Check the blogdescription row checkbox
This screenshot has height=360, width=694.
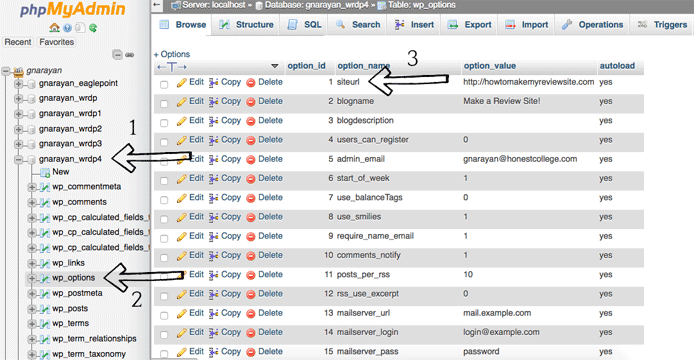pyautogui.click(x=164, y=123)
